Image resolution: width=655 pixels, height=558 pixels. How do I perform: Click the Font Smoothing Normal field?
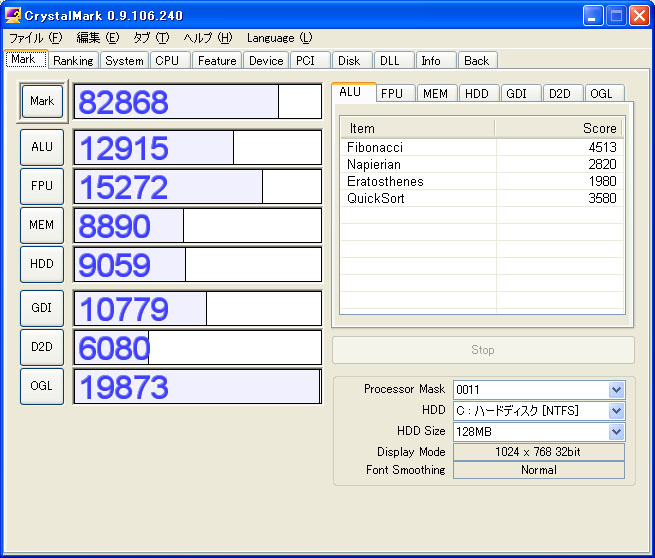pos(539,470)
